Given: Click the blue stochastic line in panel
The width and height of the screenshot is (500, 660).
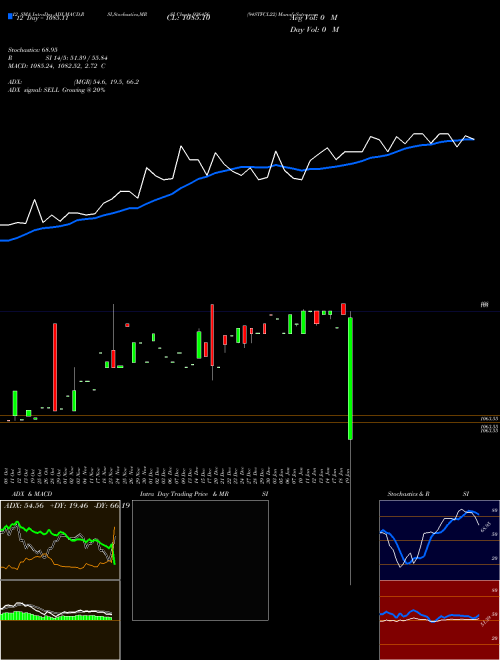Looking at the screenshot, I should pos(430,538).
